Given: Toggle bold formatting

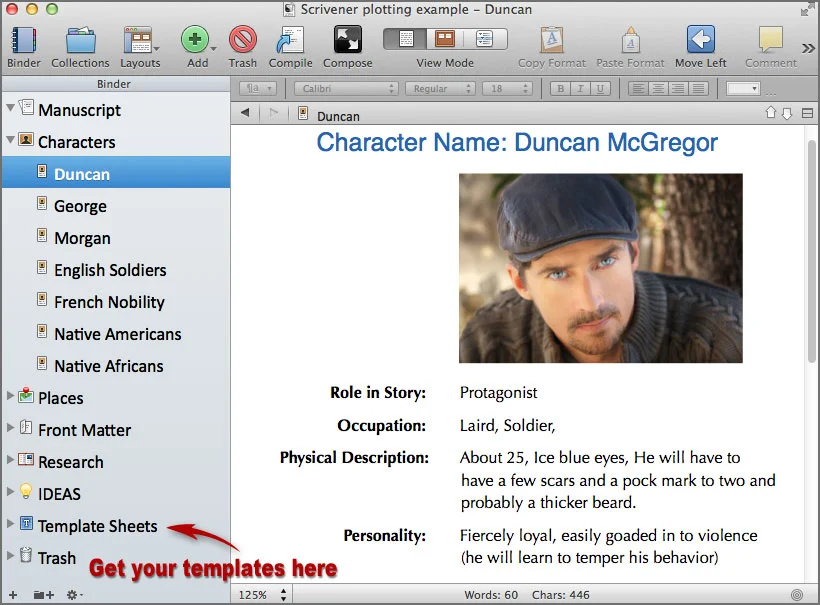Looking at the screenshot, I should [x=560, y=89].
